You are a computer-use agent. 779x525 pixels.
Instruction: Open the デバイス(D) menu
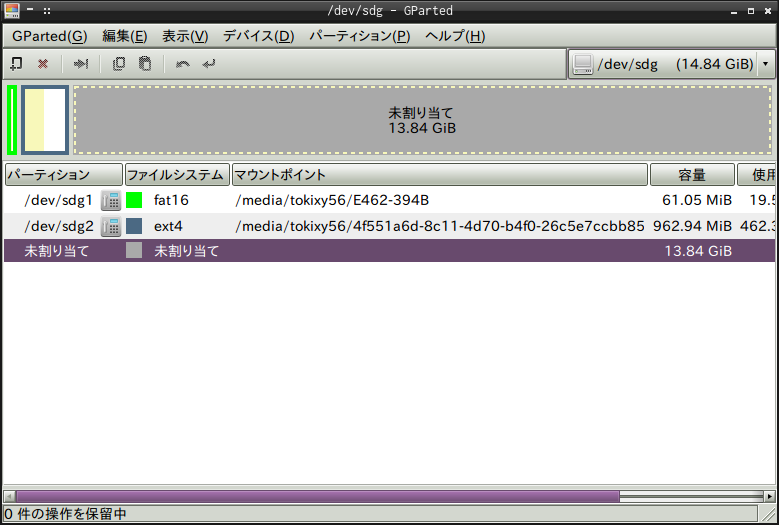point(258,36)
